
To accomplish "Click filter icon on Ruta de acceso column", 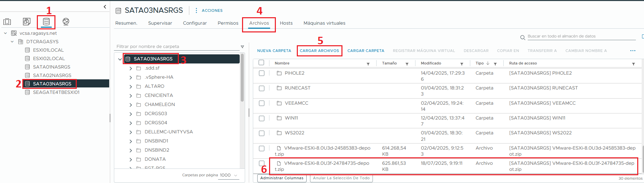I will pos(634,64).
